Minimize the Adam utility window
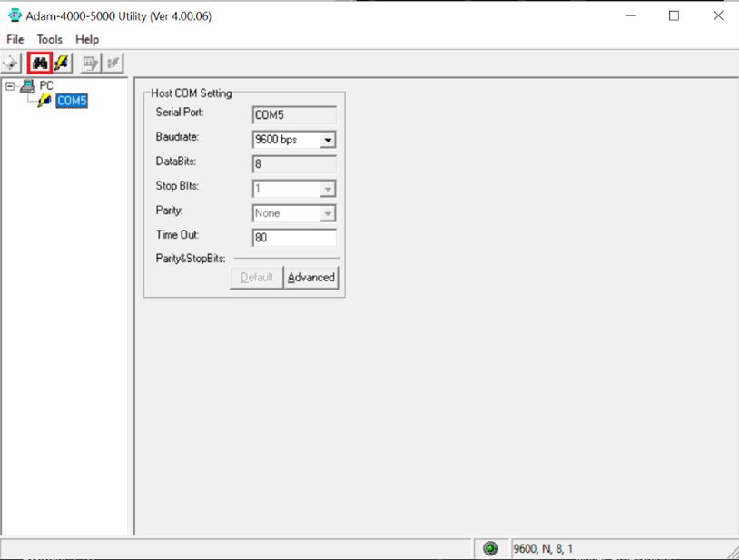The height and width of the screenshot is (560, 739). pos(631,15)
